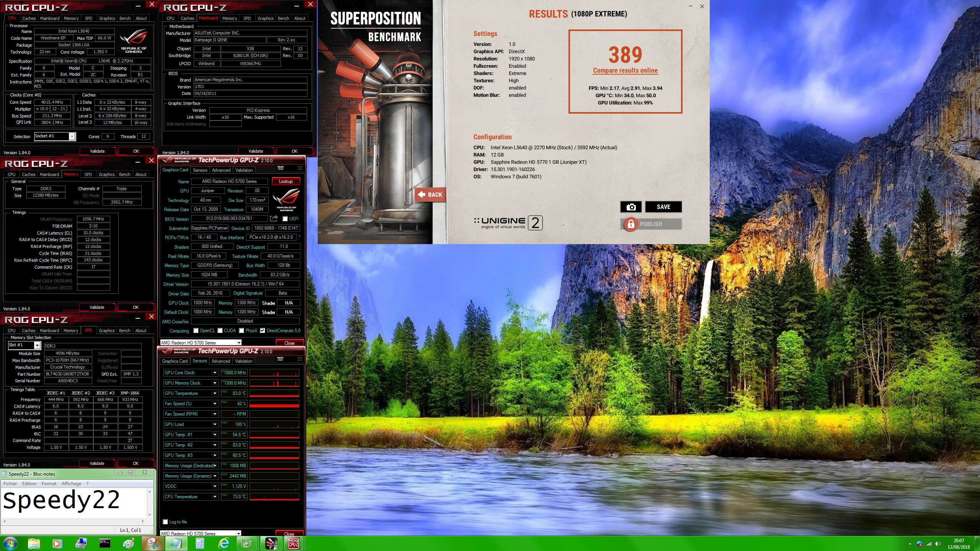Open Notepad Fichier menu
This screenshot has height=551, width=980.
[x=10, y=484]
